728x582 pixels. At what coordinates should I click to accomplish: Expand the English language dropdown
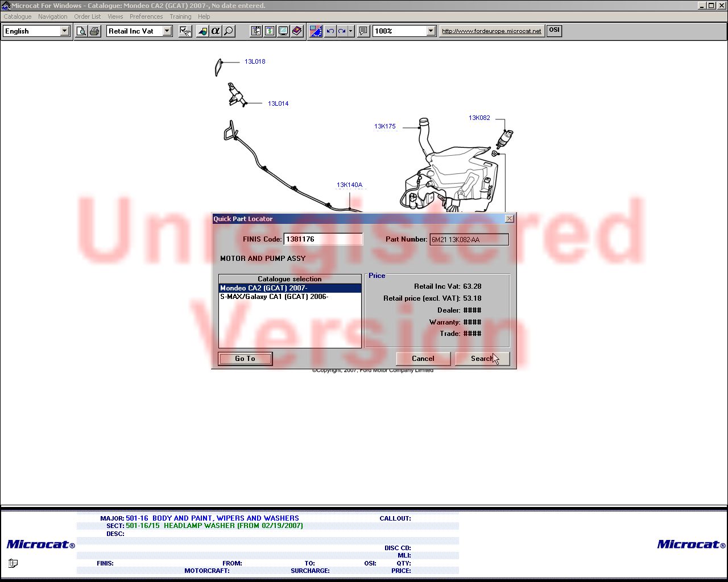[64, 31]
